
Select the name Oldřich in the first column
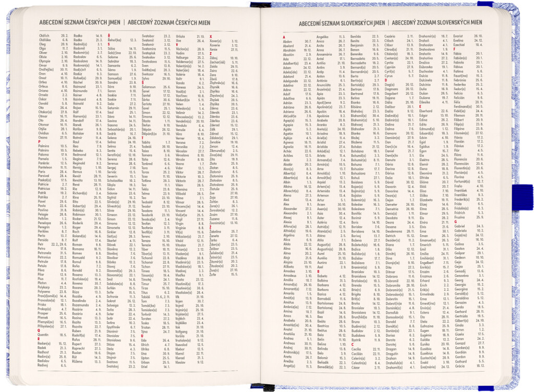click(x=44, y=35)
